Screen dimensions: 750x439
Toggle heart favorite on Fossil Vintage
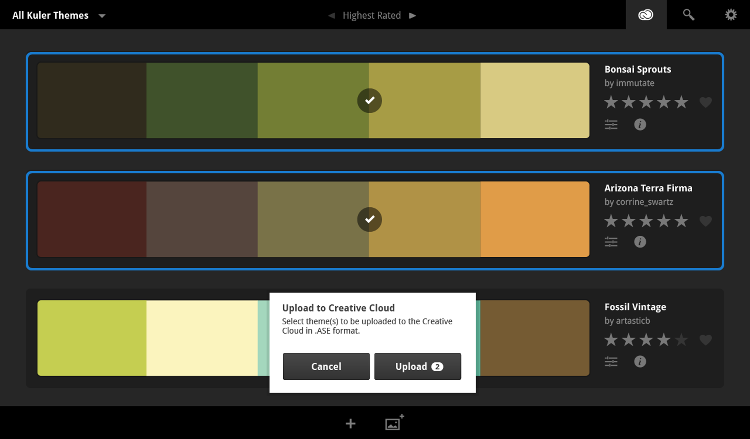pos(705,340)
